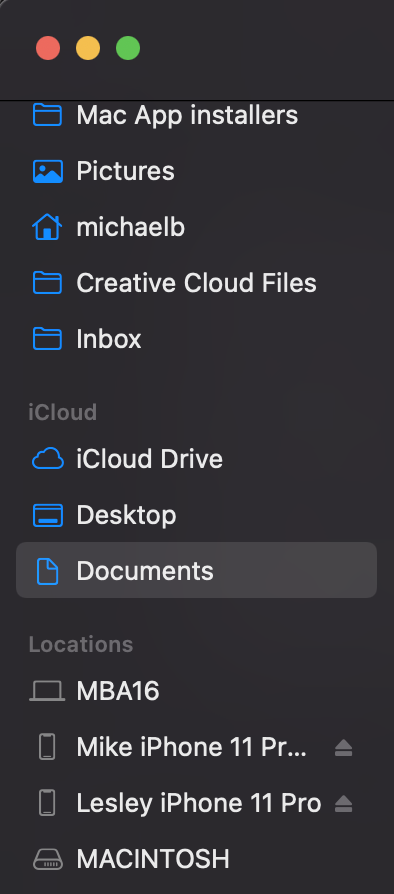The width and height of the screenshot is (394, 894).
Task: Select the Documents label
Action: click(145, 571)
